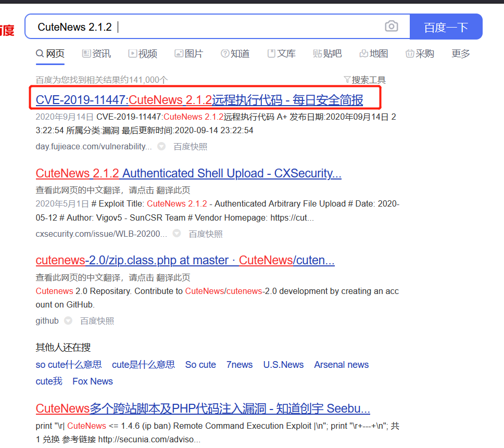Switch to the 地图 tab
This screenshot has width=504, height=448.
(373, 54)
